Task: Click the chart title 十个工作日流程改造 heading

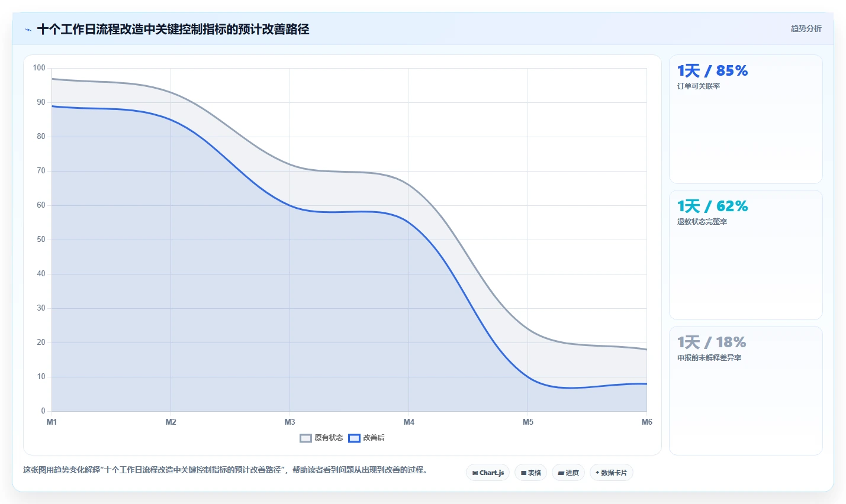Action: (x=173, y=29)
